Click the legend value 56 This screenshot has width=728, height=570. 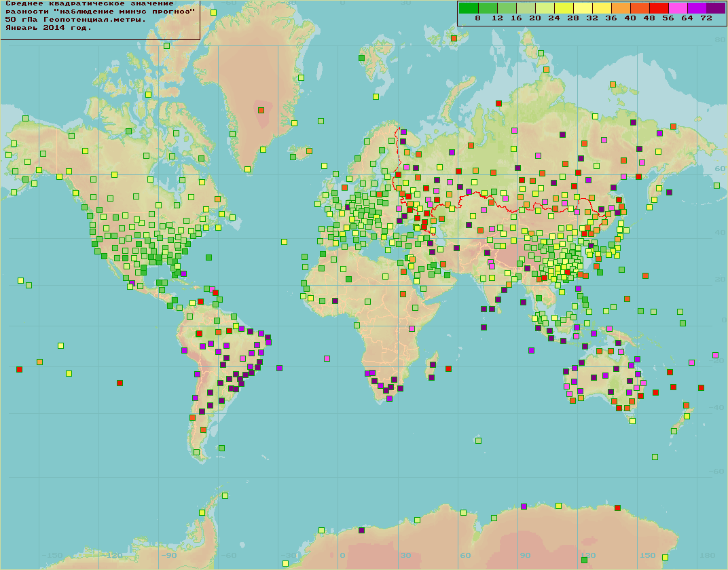pyautogui.click(x=668, y=18)
